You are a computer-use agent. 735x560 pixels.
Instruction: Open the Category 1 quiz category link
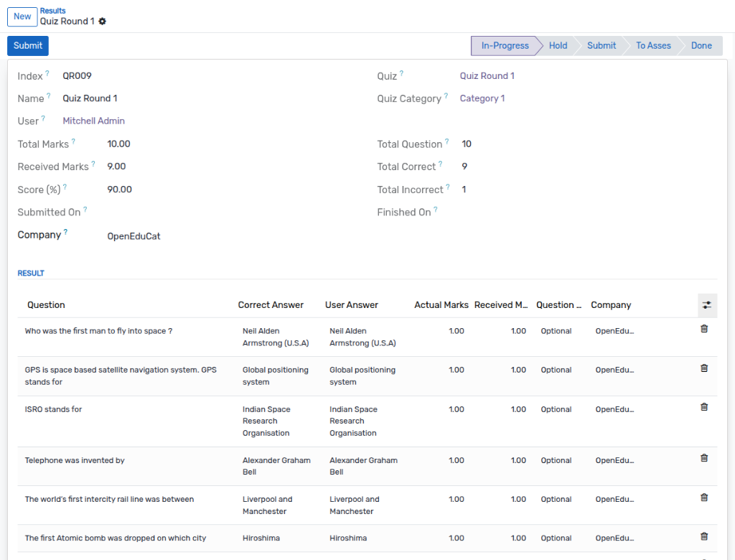(x=482, y=98)
